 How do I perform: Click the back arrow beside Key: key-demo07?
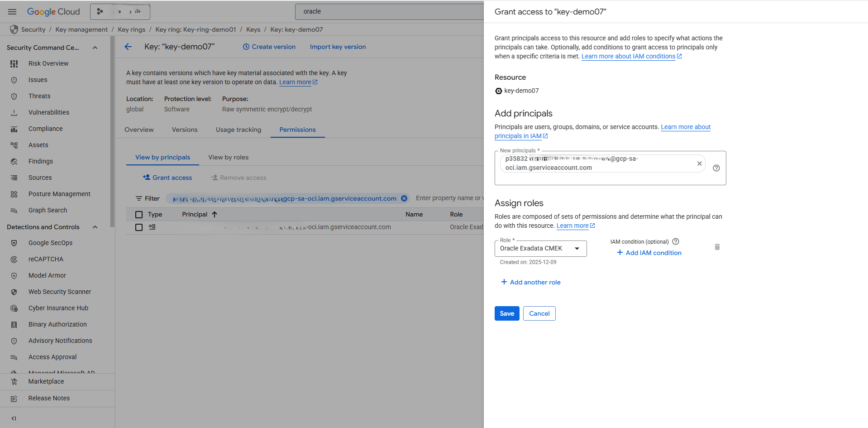(129, 47)
